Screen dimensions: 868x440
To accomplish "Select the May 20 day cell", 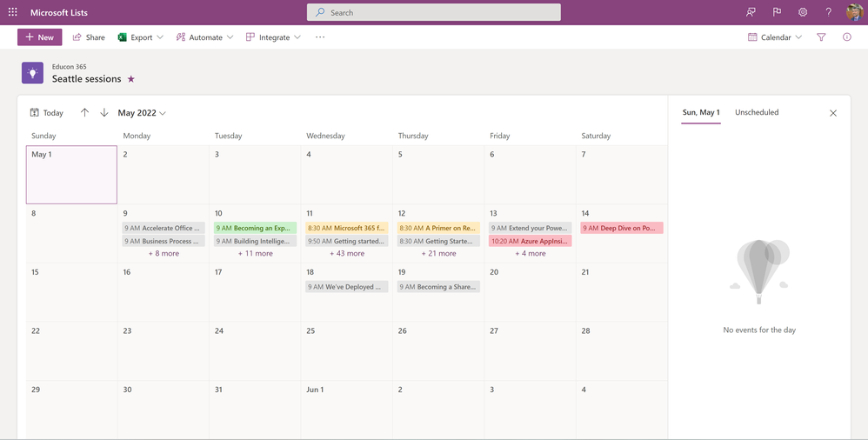I will click(x=531, y=292).
